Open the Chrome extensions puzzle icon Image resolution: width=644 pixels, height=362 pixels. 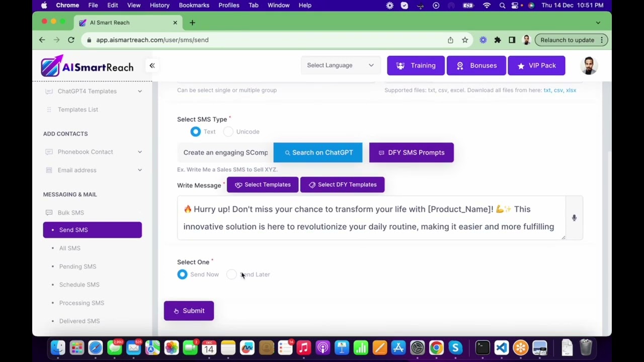[498, 40]
